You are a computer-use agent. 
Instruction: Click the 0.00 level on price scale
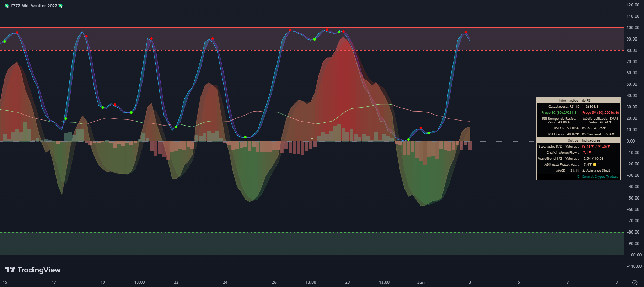[630, 141]
